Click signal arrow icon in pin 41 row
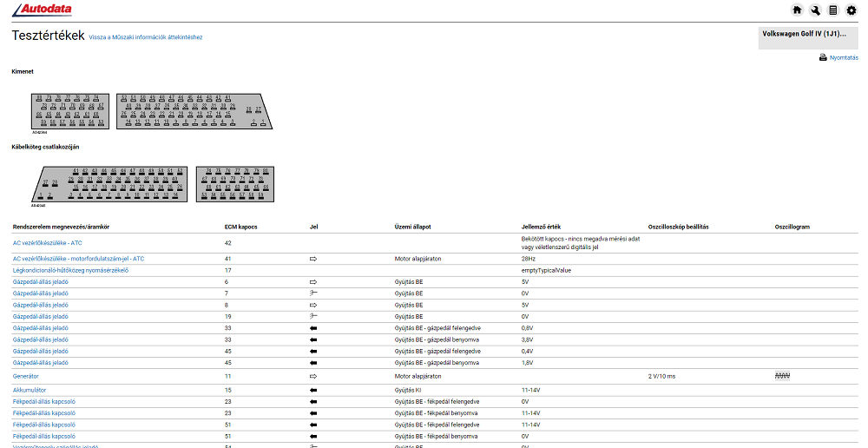 [313, 259]
